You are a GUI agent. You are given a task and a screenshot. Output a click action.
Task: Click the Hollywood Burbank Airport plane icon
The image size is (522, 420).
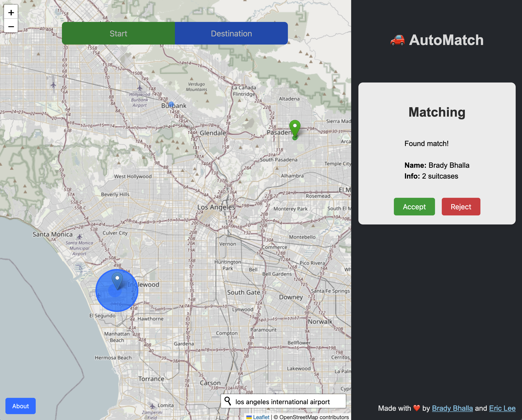point(140,88)
